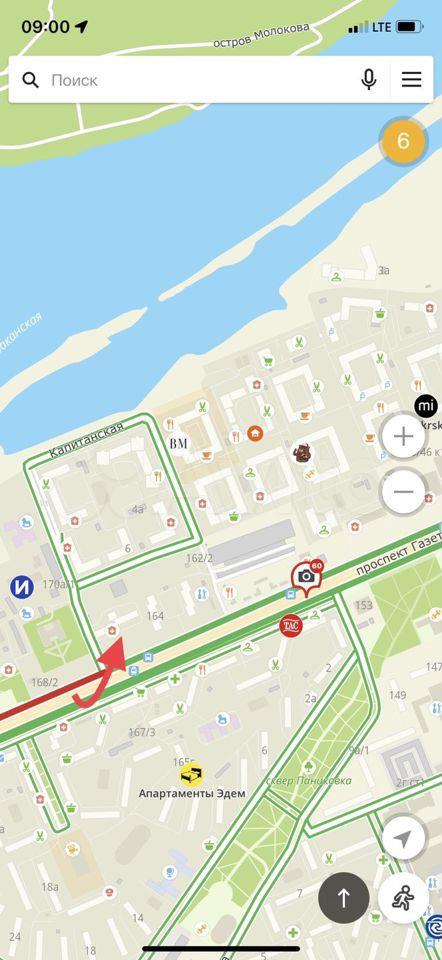Tap the Апартаменты Эдем label
The image size is (442, 960).
(x=192, y=793)
